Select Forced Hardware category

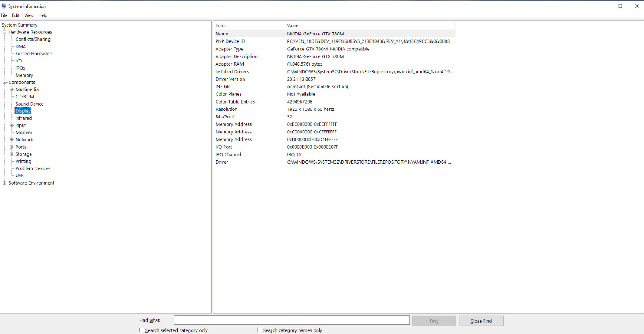point(33,54)
